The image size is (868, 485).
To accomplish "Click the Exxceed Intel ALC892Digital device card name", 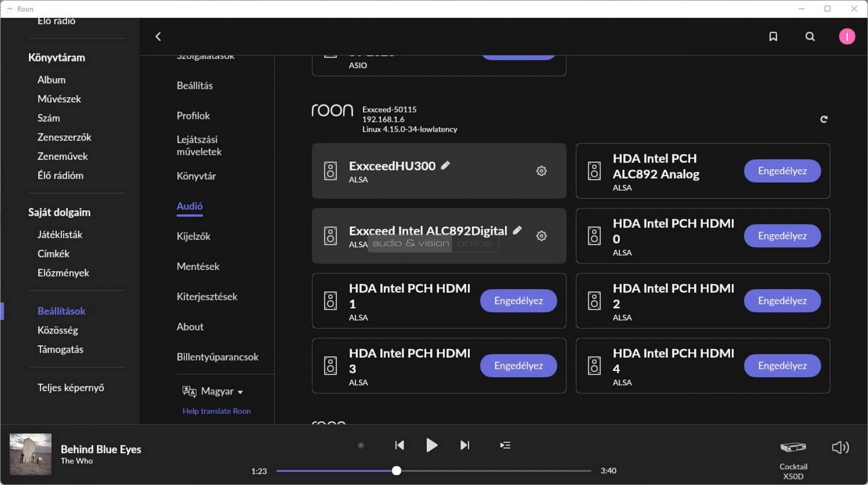I will click(x=428, y=230).
